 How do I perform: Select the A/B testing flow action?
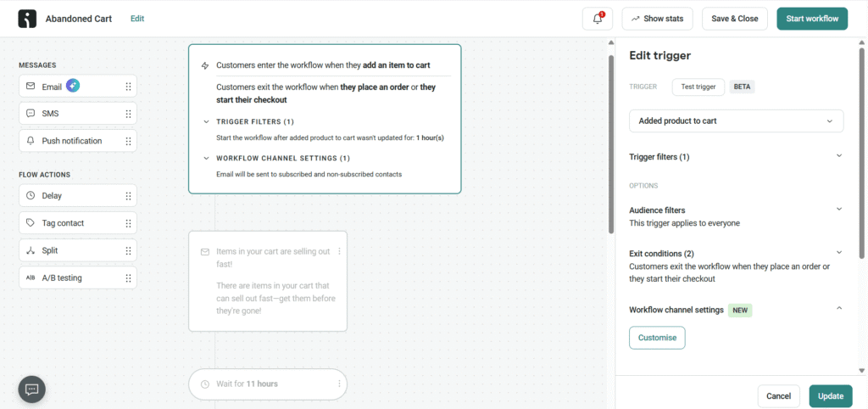[77, 277]
